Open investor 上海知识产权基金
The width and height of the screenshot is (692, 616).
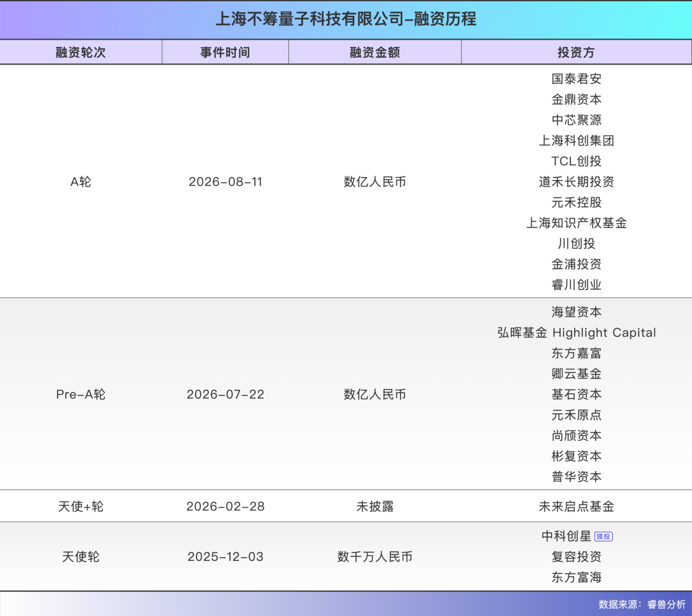(577, 223)
